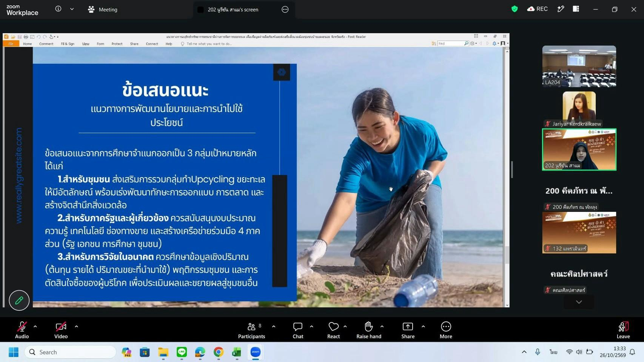Unmute microphone with the Audio button
This screenshot has height=362, width=644.
[22, 330]
